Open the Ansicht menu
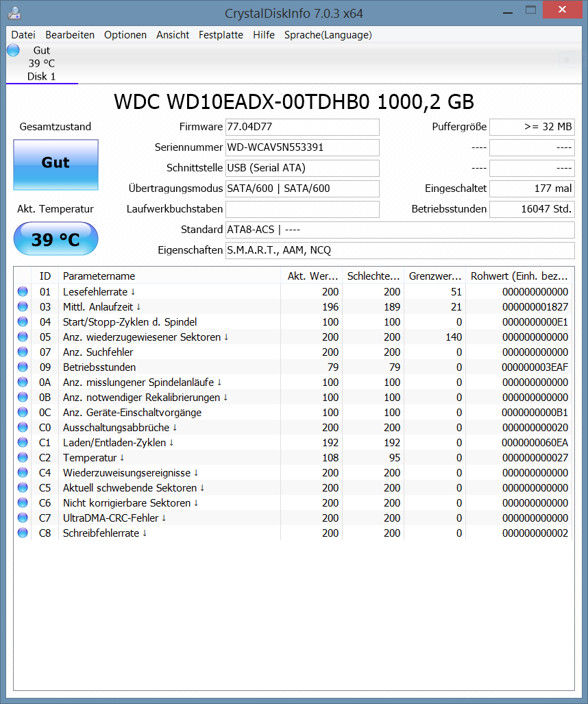588x704 pixels. [x=173, y=35]
